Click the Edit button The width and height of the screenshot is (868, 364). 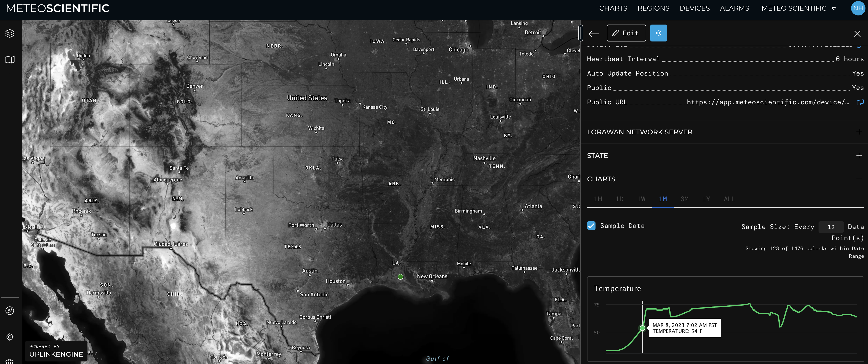[626, 33]
